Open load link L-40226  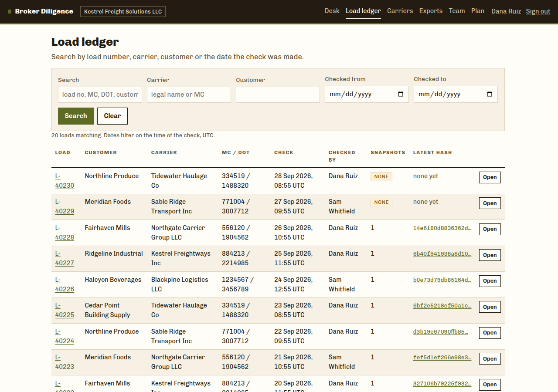65,284
